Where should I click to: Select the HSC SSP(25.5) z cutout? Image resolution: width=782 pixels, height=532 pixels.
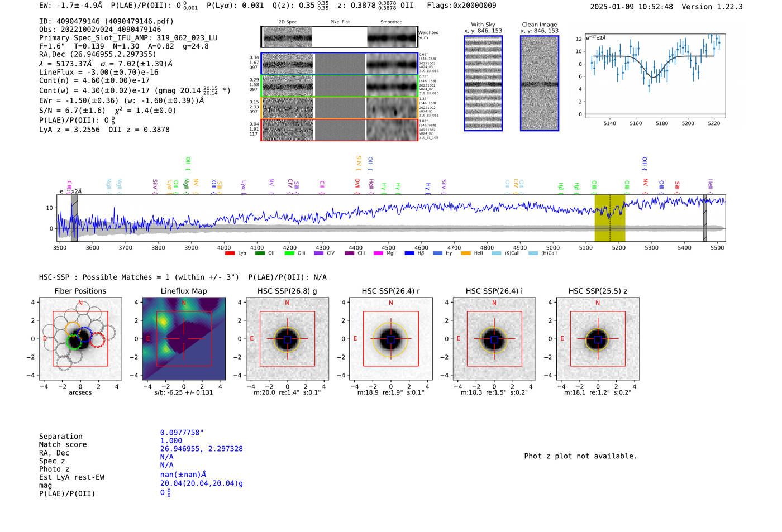coord(598,339)
